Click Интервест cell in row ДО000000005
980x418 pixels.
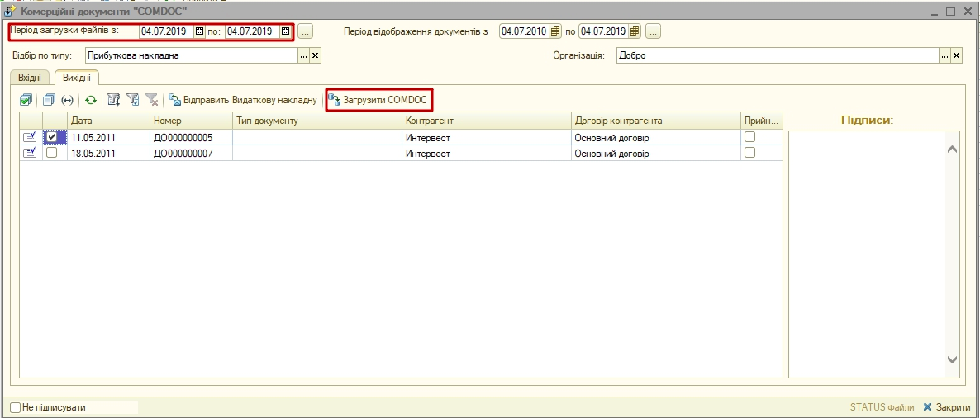[486, 137]
